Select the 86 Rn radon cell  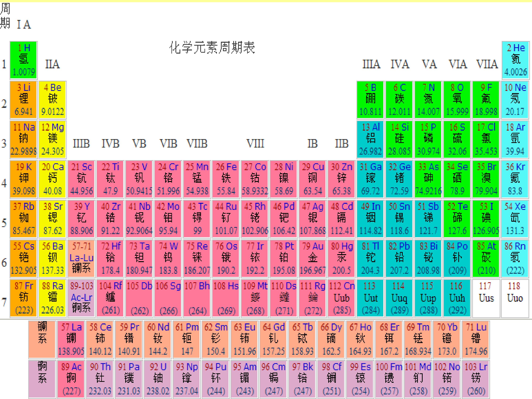(x=515, y=259)
